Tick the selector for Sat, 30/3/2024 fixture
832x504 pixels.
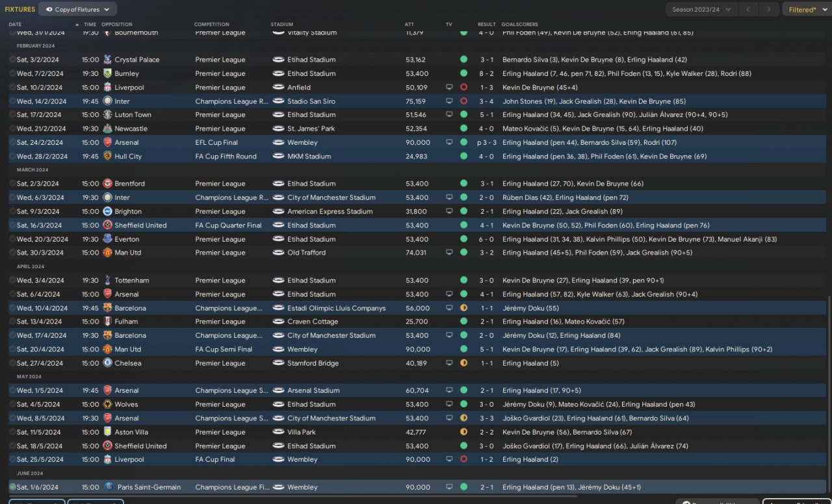12,253
